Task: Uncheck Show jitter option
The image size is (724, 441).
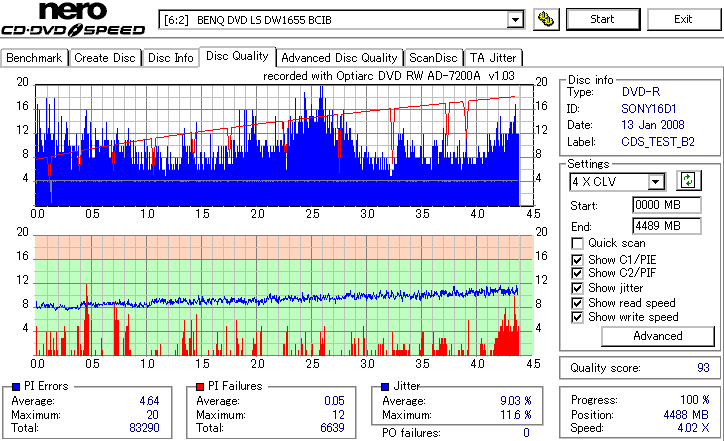Action: pos(577,288)
